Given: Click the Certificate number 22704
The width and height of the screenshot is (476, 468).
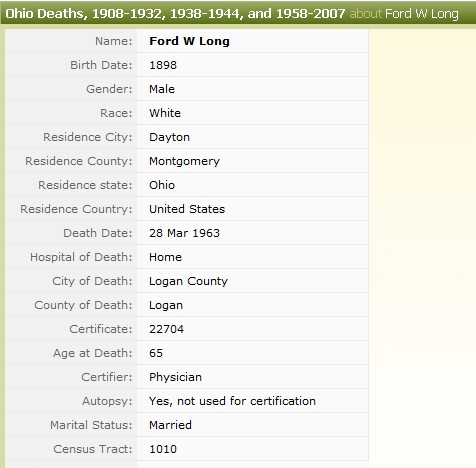Looking at the screenshot, I should [x=167, y=329].
